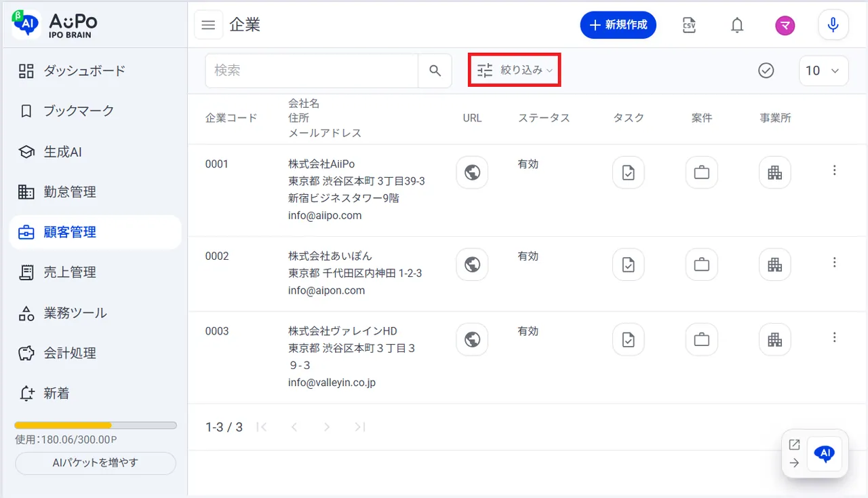
Task: Open briefcase 案件 icon for 株式会社AiiPo
Action: pyautogui.click(x=702, y=173)
